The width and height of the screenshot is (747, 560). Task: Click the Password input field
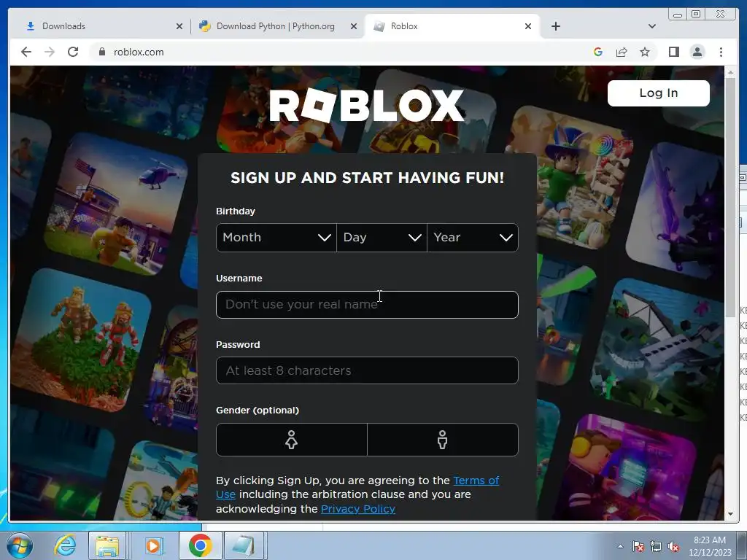(367, 370)
